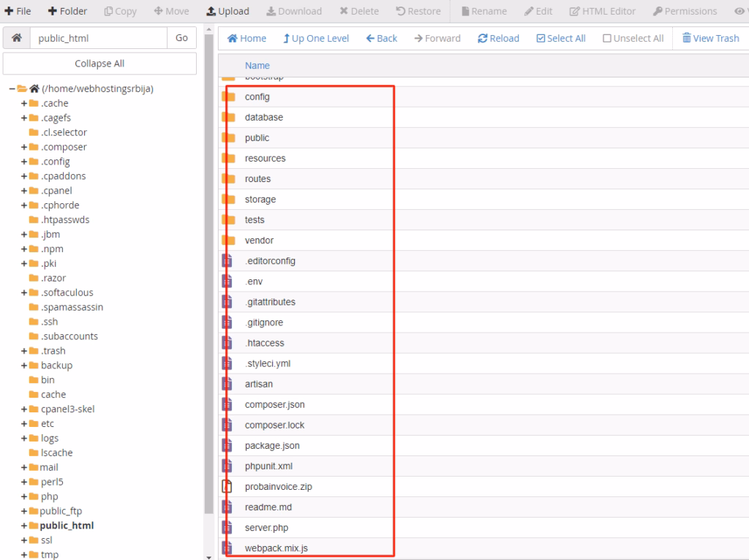The height and width of the screenshot is (560, 749).
Task: Expand the .composer tree folder
Action: click(24, 147)
